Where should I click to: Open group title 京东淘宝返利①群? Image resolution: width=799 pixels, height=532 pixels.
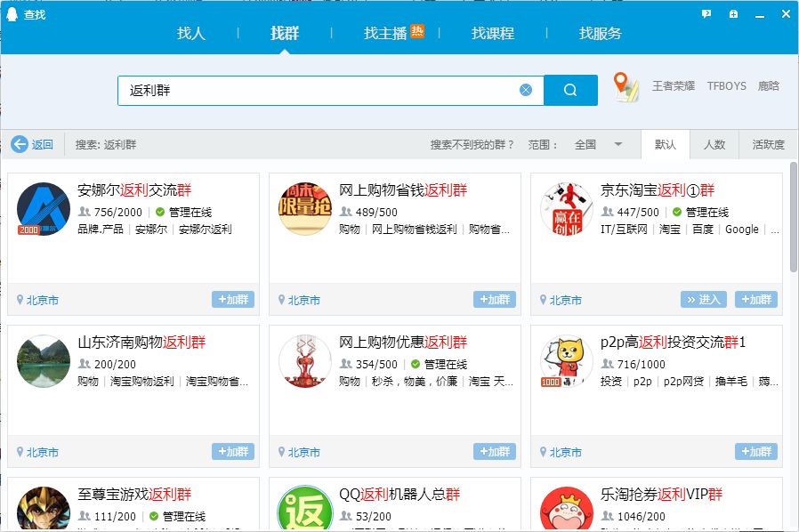point(658,190)
